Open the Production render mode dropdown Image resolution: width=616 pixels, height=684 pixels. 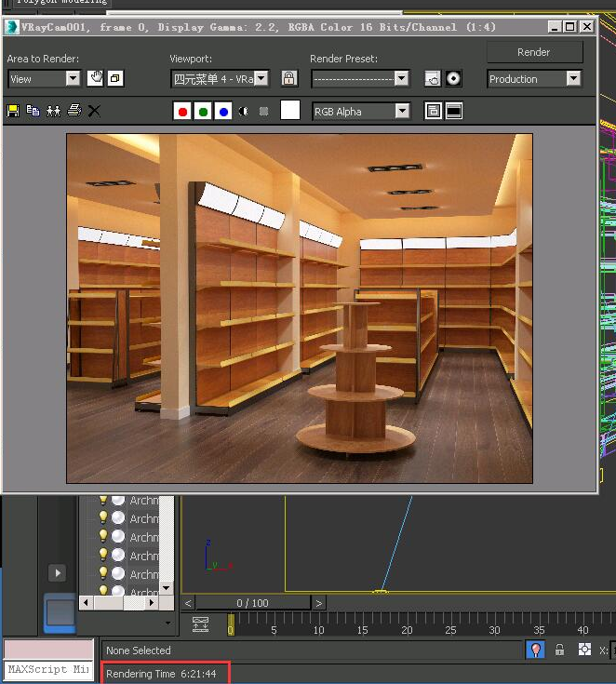click(x=534, y=79)
